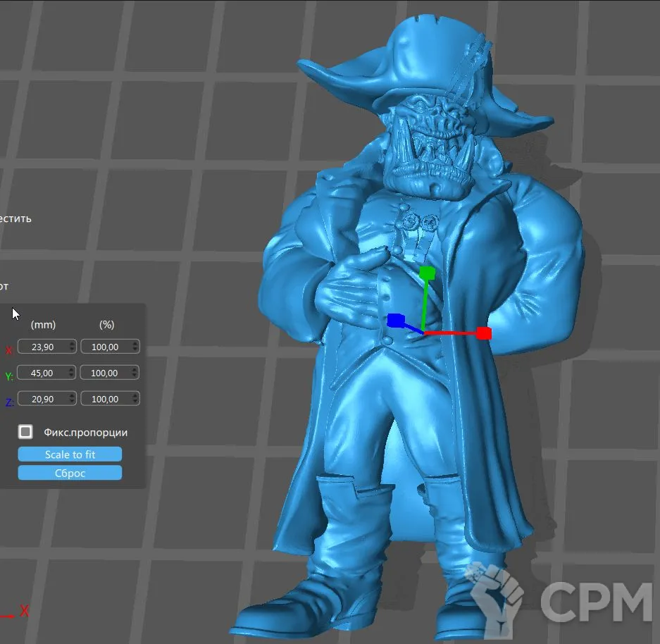
Task: Click the green Y-axis gizmo handle
Action: click(427, 273)
